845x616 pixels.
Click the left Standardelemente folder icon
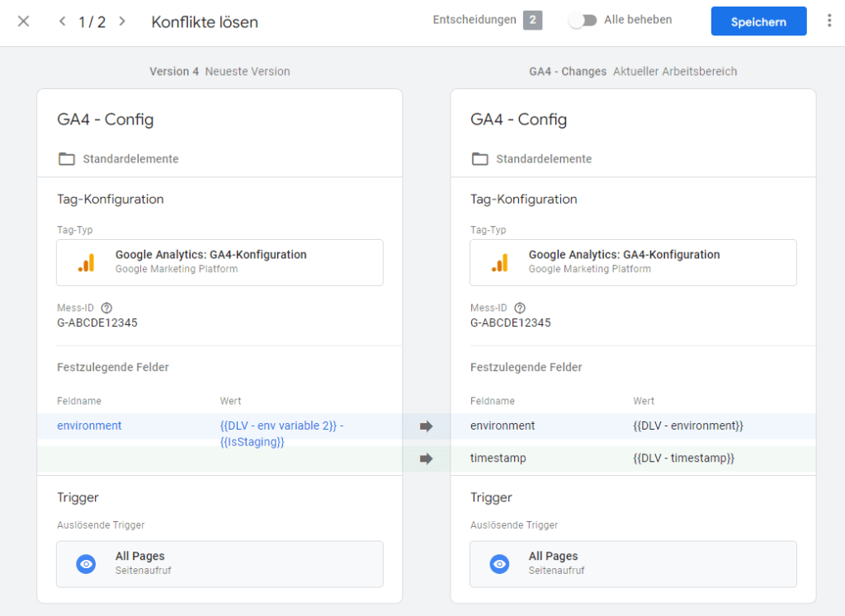[x=66, y=159]
